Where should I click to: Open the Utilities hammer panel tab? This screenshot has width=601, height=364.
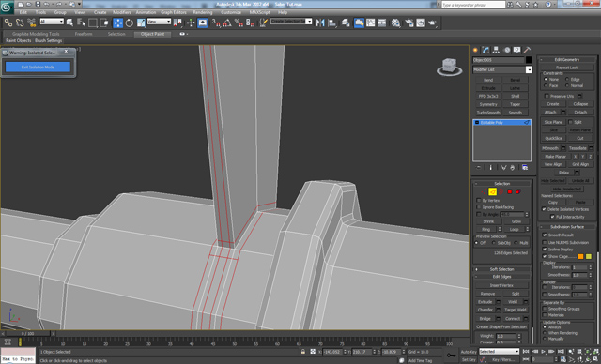[528, 50]
